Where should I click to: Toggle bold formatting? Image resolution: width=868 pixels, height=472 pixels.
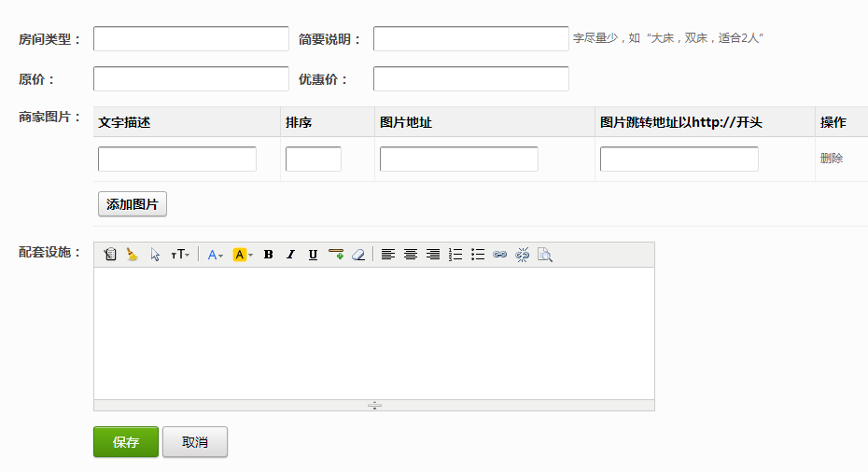[269, 255]
